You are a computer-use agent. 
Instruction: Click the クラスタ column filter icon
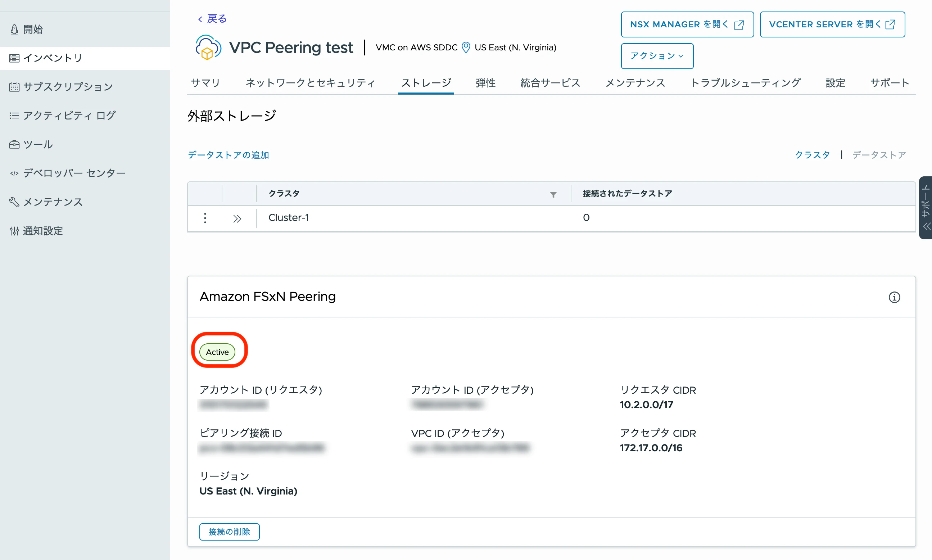(553, 194)
